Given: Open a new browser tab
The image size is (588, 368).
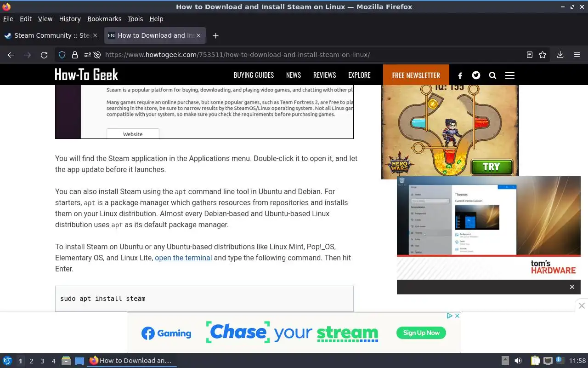Looking at the screenshot, I should [215, 35].
